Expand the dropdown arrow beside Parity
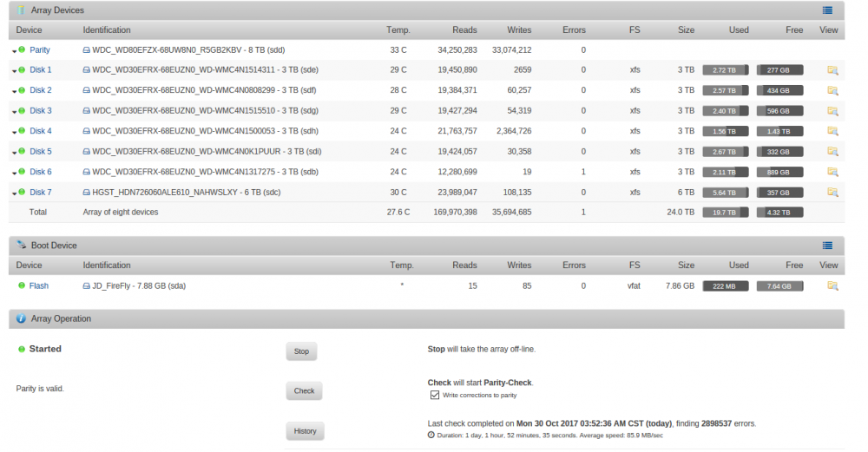 click(x=15, y=51)
